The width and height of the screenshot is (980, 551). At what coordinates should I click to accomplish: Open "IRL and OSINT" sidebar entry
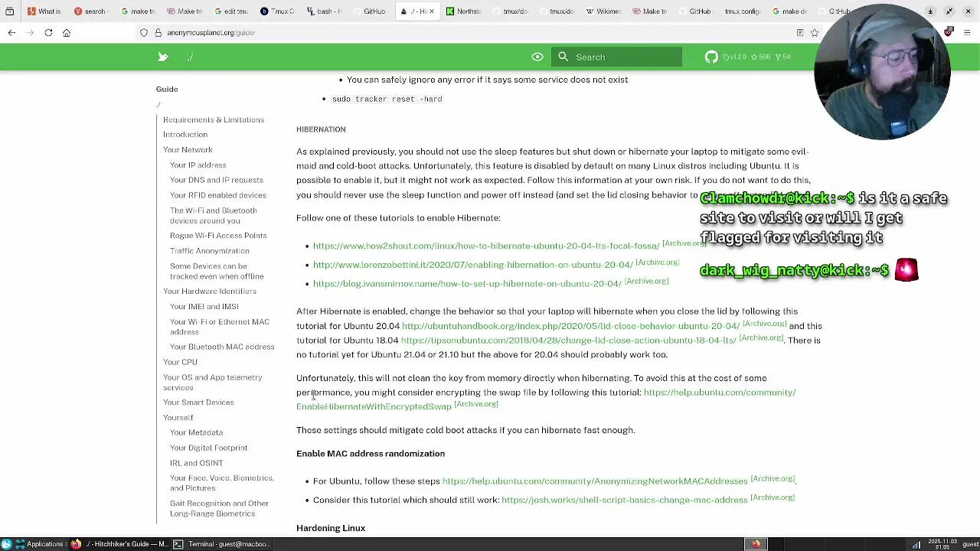[x=197, y=463]
